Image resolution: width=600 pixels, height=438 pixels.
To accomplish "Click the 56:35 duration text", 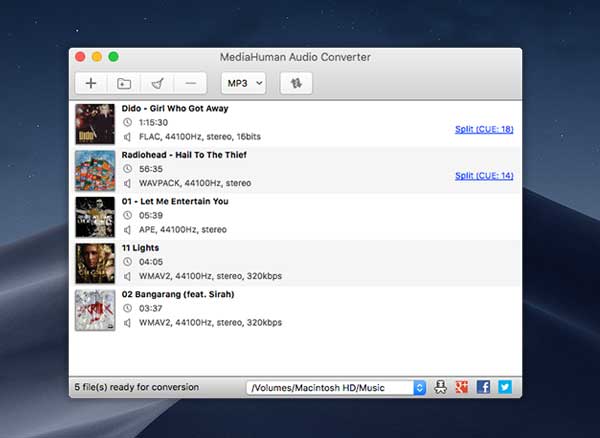I will pos(151,169).
